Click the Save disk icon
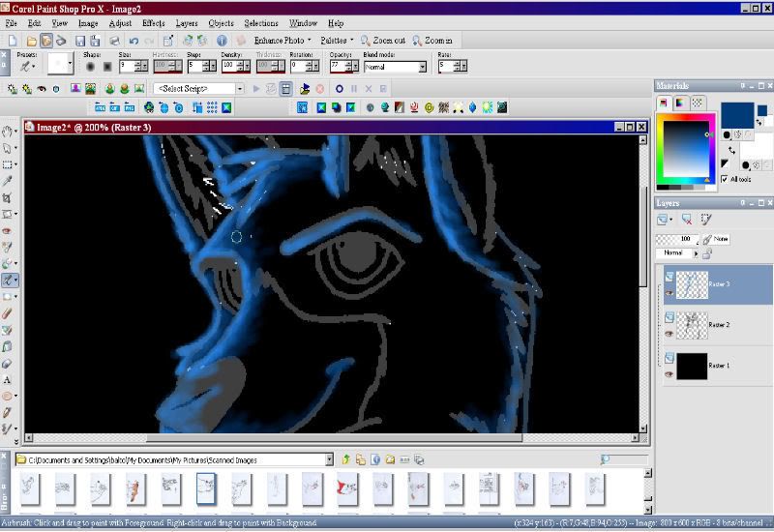This screenshot has width=774, height=532. coord(80,41)
